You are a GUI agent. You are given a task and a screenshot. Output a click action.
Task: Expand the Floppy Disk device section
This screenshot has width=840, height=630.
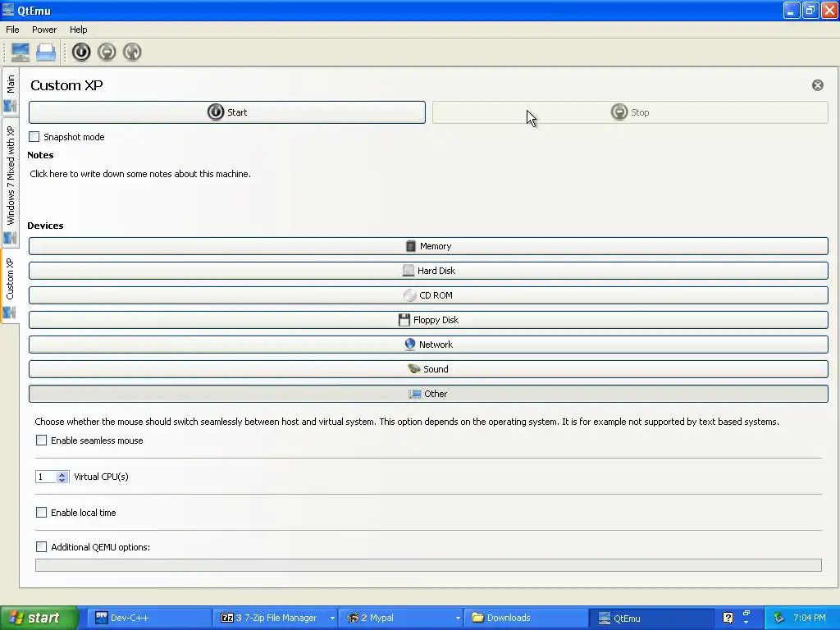428,320
